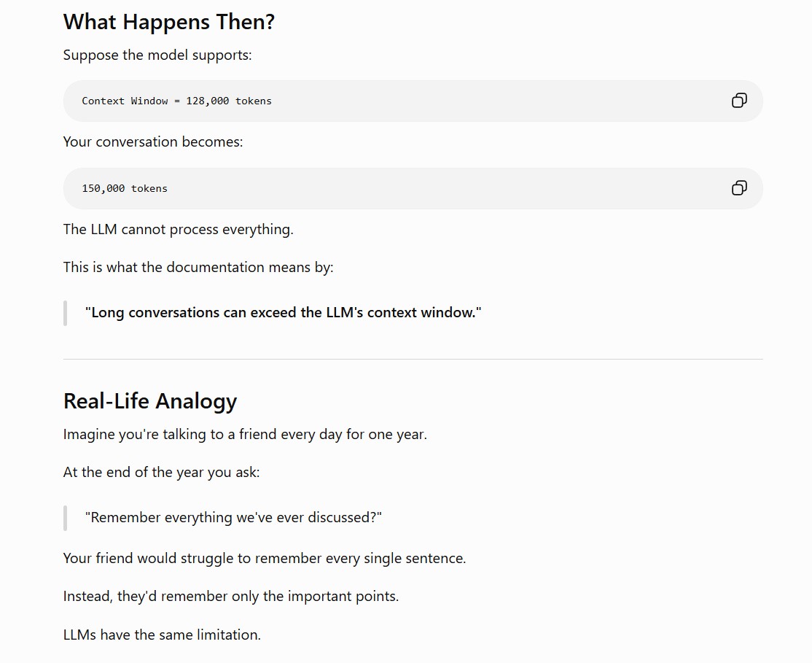This screenshot has width=812, height=663.
Task: Click "LLMs have the same limitation." line
Action: [x=162, y=635]
